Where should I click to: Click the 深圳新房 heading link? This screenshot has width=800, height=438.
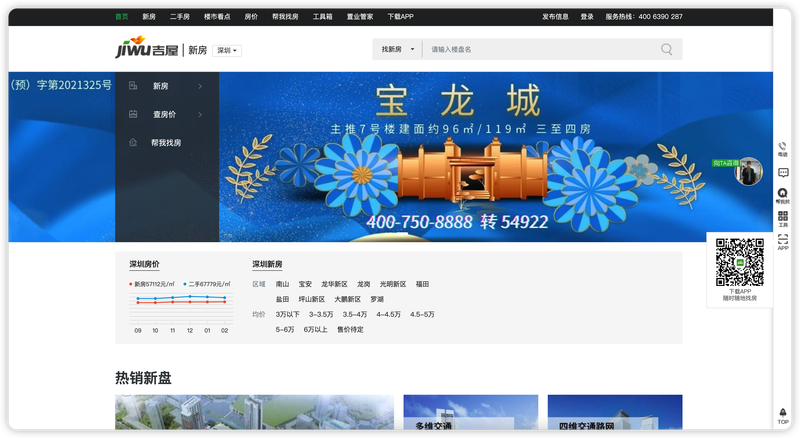click(267, 264)
